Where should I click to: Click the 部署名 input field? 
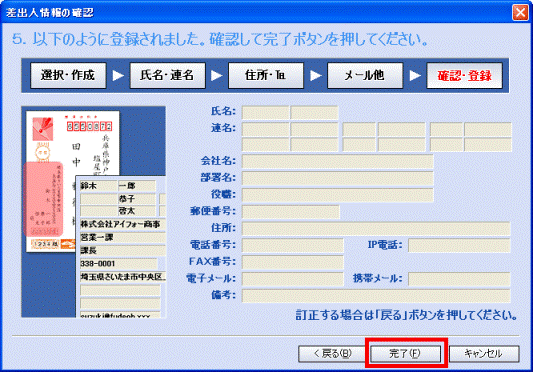pyautogui.click(x=338, y=178)
